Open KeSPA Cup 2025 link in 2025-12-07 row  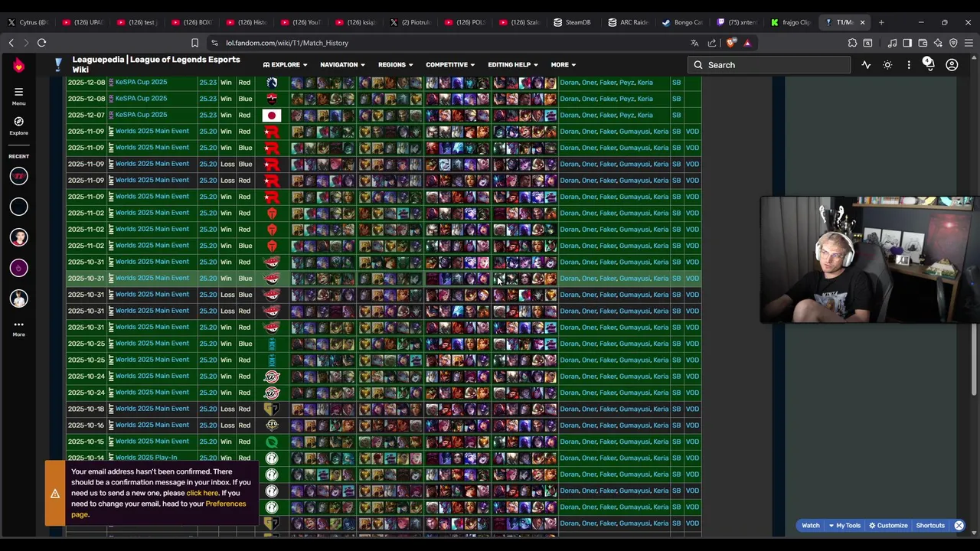tap(141, 115)
